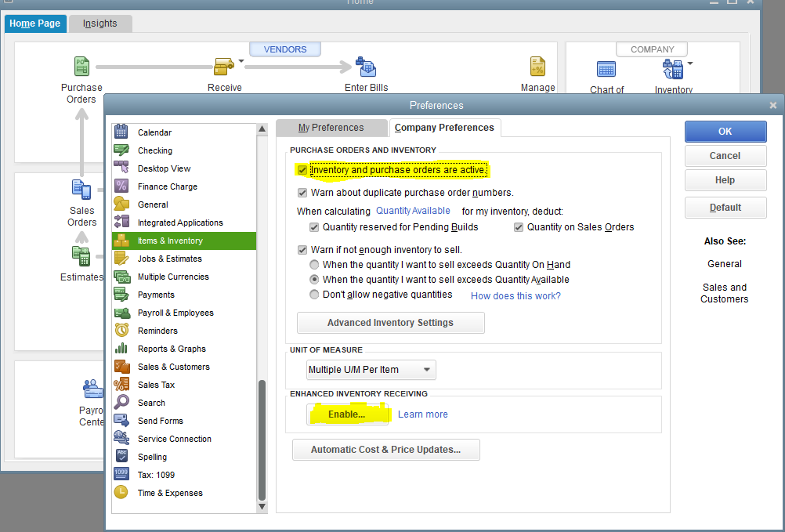Select Payments preferences icon
The image size is (785, 532).
pos(121,295)
